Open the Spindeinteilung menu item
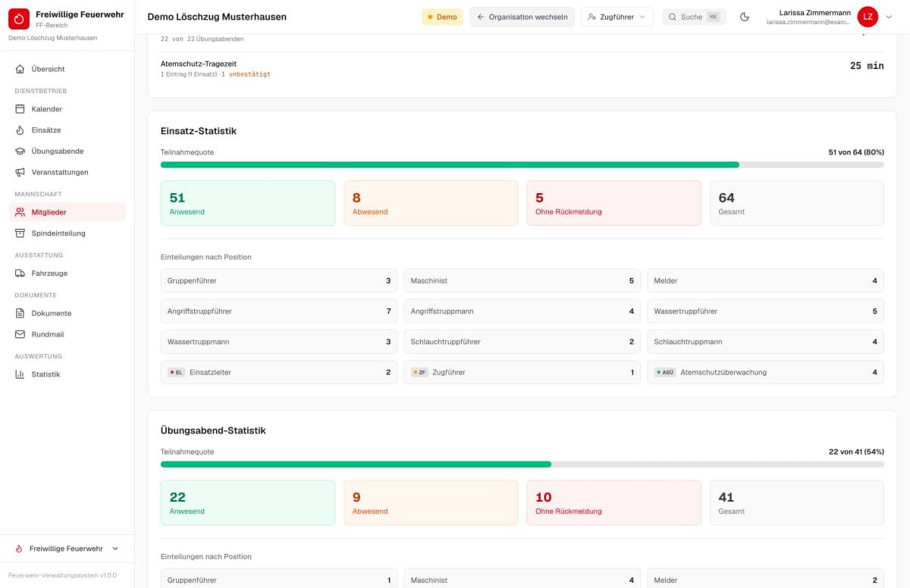Image resolution: width=910 pixels, height=588 pixels. (67, 233)
